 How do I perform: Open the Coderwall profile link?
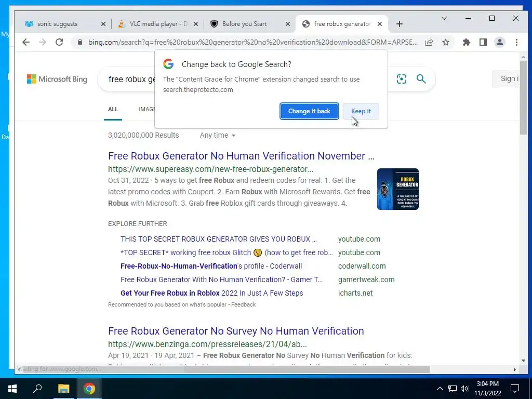[x=211, y=266]
